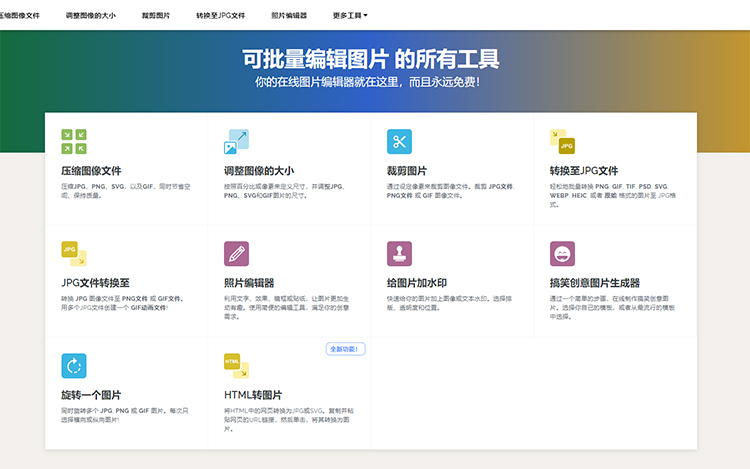
Task: Click the scissors crop image icon
Action: click(399, 141)
